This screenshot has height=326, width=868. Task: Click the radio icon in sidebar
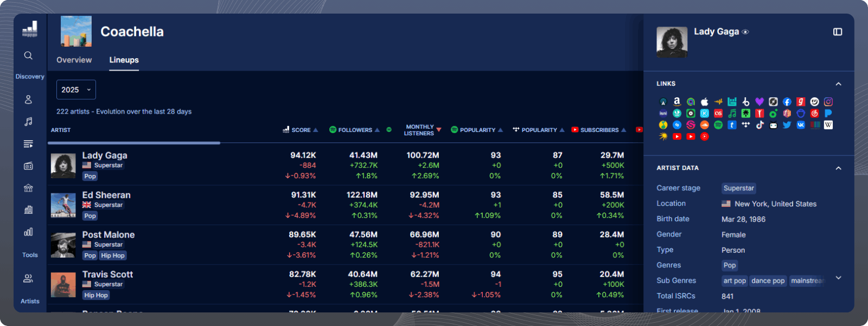click(x=28, y=166)
